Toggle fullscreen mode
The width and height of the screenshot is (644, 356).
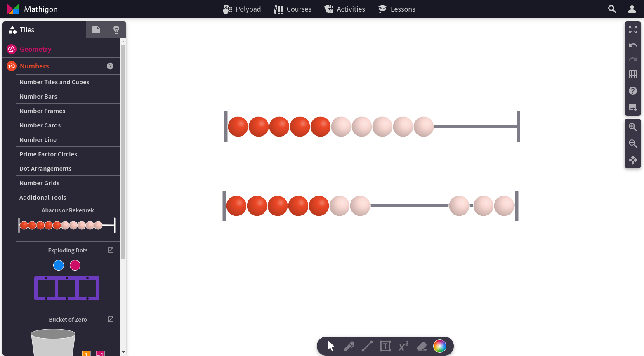632,29
